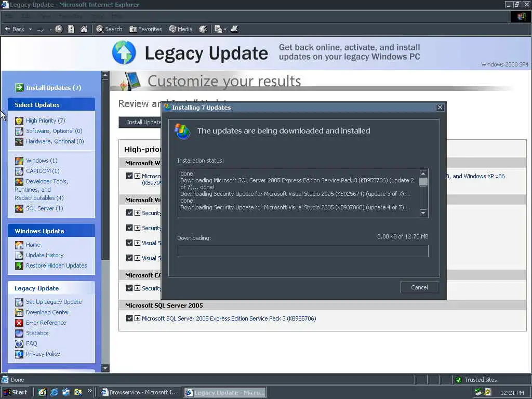Image resolution: width=532 pixels, height=399 pixels.
Task: Open the Mail button dropdown arrow
Action: click(x=225, y=30)
